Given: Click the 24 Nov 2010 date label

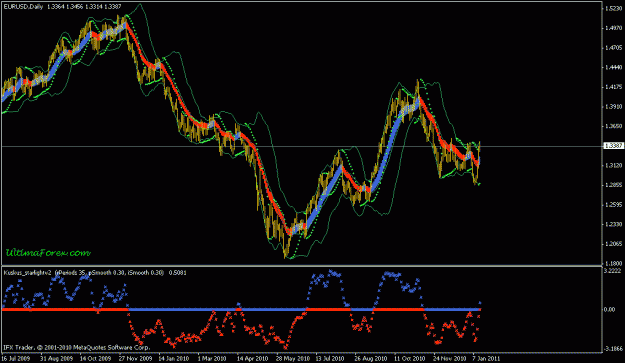Looking at the screenshot, I should click(x=450, y=358).
